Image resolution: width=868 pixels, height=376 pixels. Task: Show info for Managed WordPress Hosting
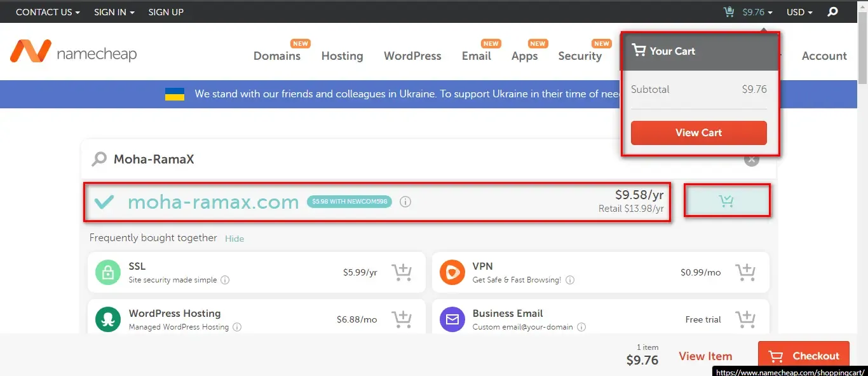[237, 327]
